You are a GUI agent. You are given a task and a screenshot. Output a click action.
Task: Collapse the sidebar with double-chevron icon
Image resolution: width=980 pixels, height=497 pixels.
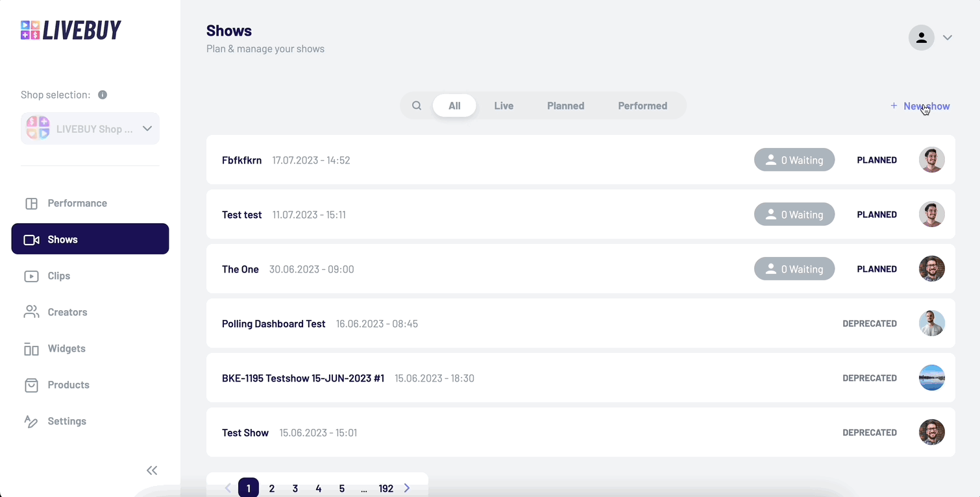point(152,470)
